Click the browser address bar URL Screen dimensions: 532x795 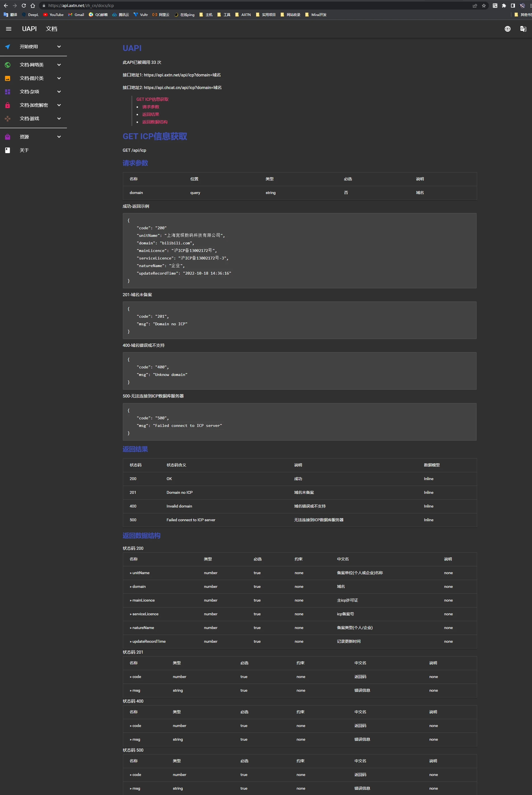81,5
